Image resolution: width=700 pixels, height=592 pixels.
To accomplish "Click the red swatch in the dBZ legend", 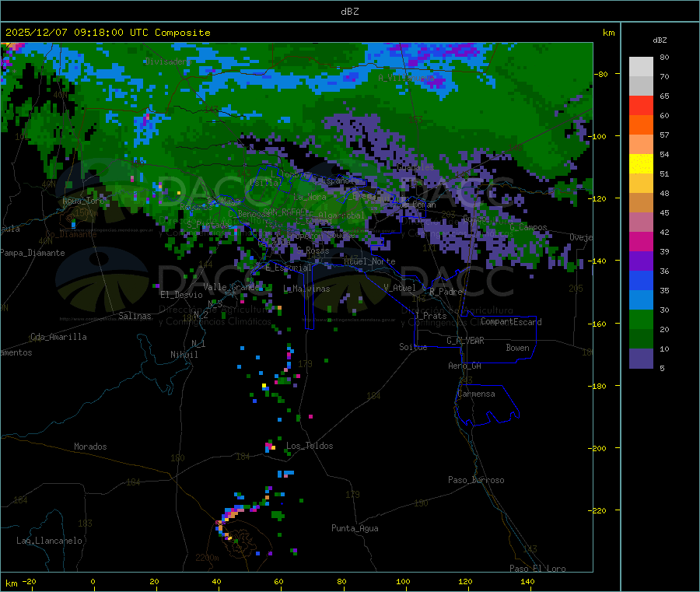I will [641, 105].
